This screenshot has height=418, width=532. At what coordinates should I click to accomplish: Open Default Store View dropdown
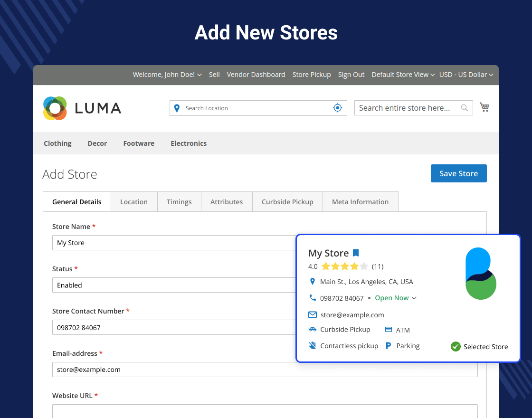[x=403, y=75]
